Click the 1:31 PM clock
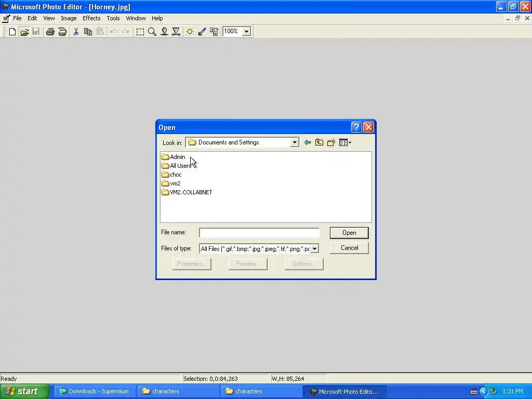Screen dimensions: 532x399 [513, 392]
